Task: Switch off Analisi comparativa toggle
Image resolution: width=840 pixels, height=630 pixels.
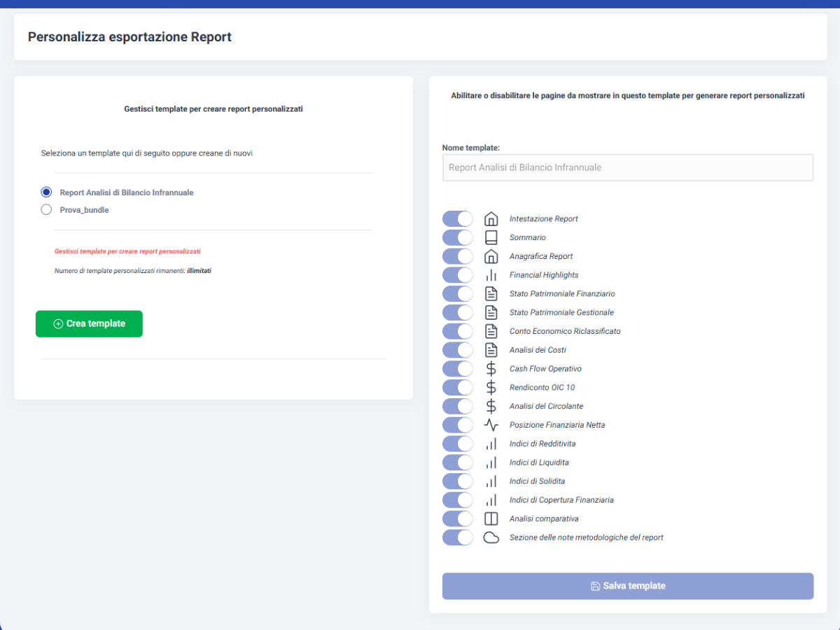Action: pyautogui.click(x=458, y=519)
